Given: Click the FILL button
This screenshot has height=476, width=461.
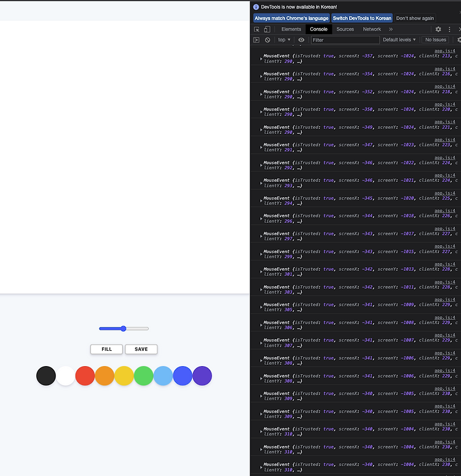Looking at the screenshot, I should [x=107, y=349].
